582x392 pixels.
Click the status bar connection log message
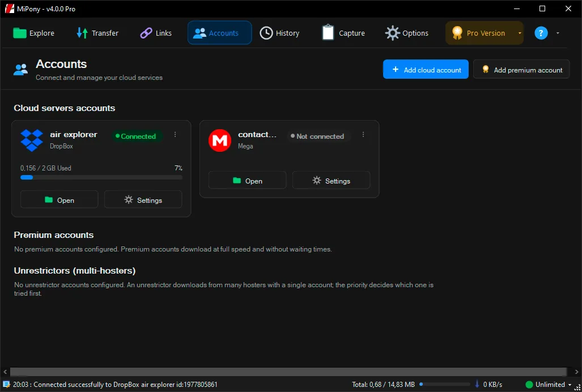click(x=115, y=385)
